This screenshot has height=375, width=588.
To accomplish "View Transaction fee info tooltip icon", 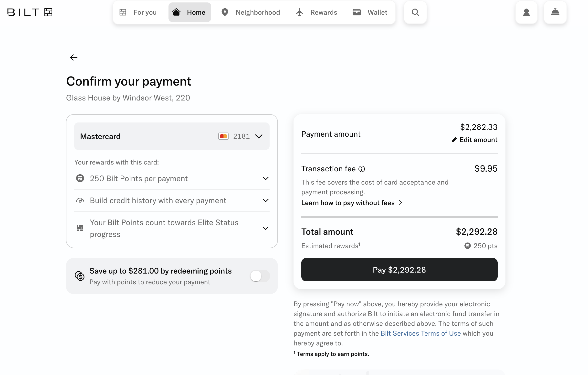I will [362, 169].
